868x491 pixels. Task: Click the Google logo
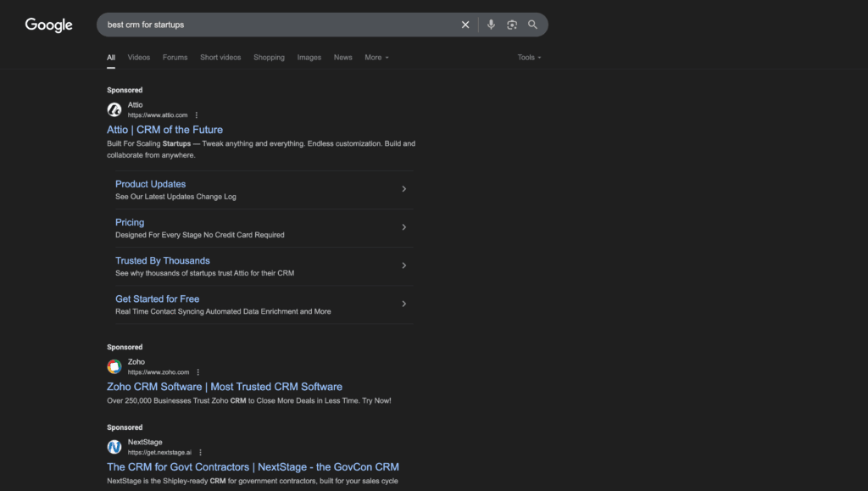pos(48,25)
